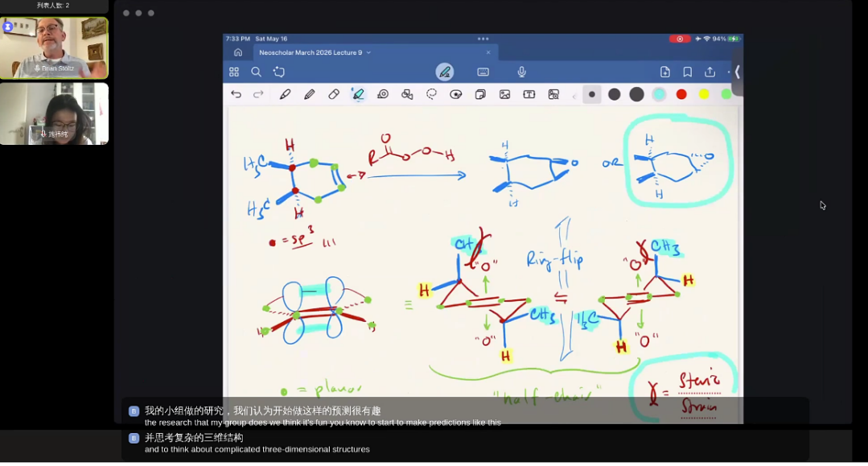Open the iPad multitasking three-dot menu
Viewport: 868px width, 466px height.
click(x=483, y=39)
